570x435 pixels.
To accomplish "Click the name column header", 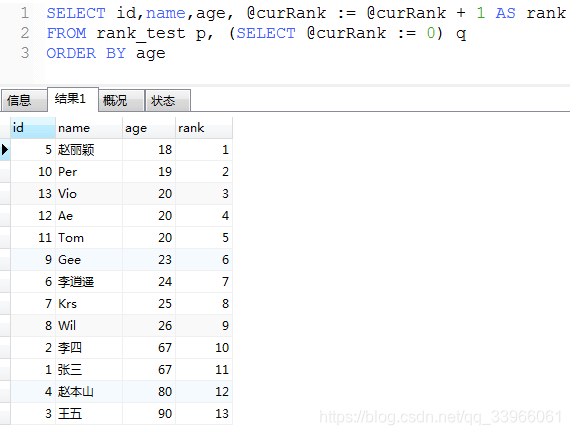I will pyautogui.click(x=89, y=128).
